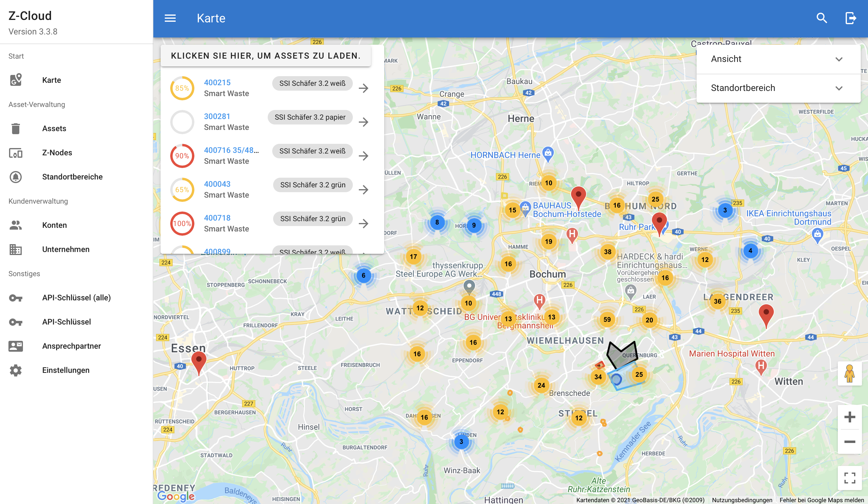Image resolution: width=868 pixels, height=504 pixels.
Task: Click the SSI Schäfer 3.2 papier chip
Action: coord(310,117)
